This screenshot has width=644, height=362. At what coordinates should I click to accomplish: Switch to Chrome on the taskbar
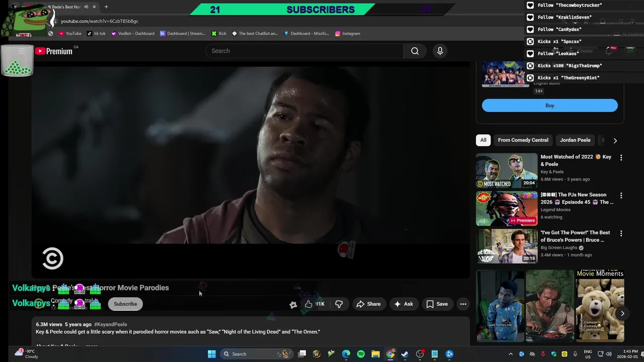pos(390,354)
